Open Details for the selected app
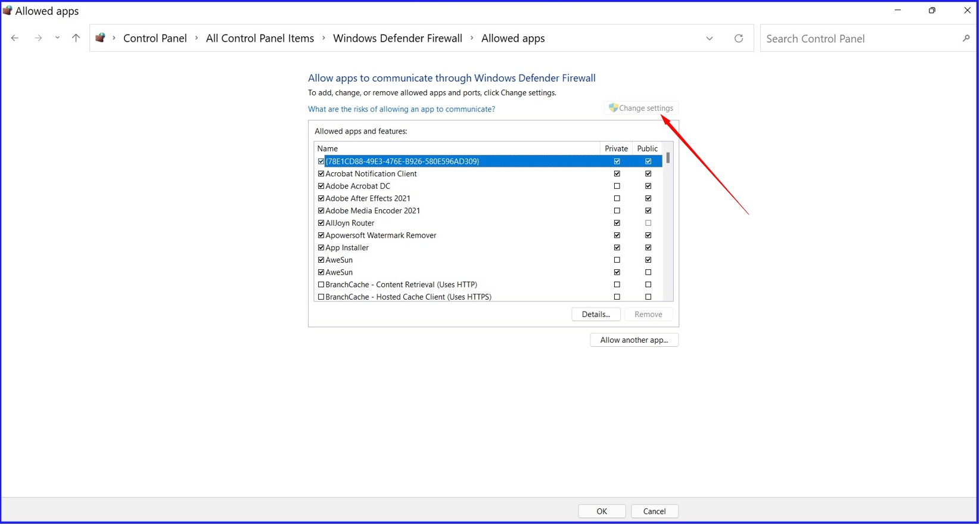Viewport: 980px width, 525px height. [596, 314]
